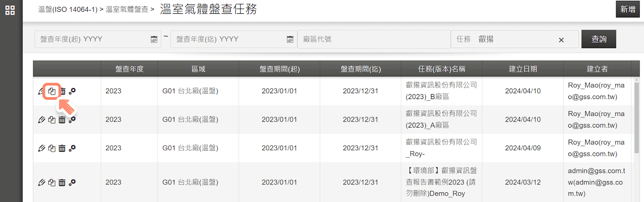Sort by 建立者 column header
This screenshot has height=202, width=644.
597,69
